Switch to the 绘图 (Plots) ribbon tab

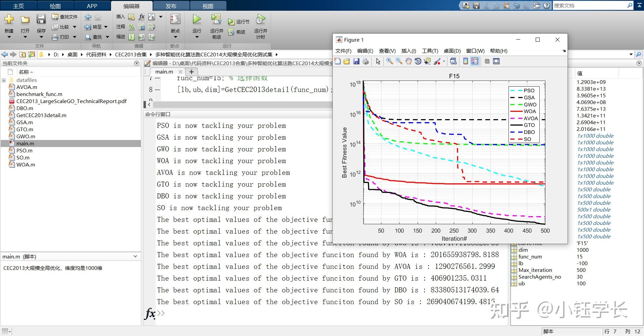click(x=55, y=6)
